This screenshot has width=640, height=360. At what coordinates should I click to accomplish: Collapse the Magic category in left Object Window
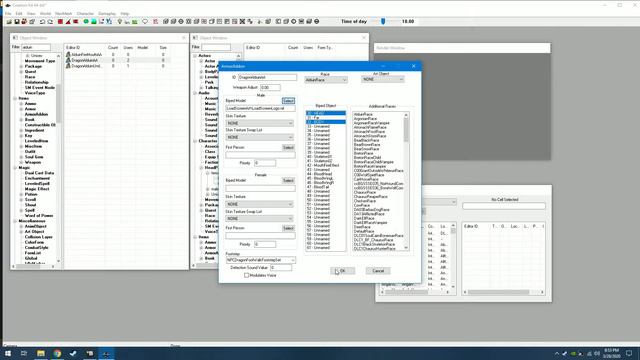click(x=15, y=168)
